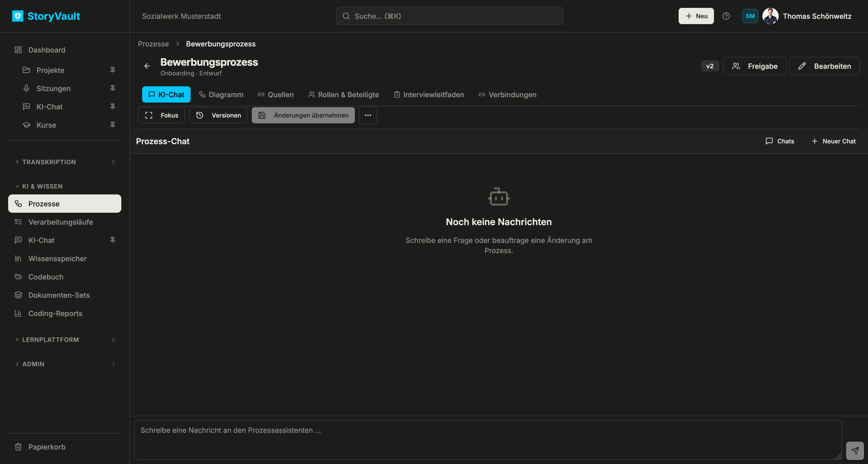Open the Papierkorb trash entry
Image resolution: width=868 pixels, height=464 pixels.
pos(65,447)
